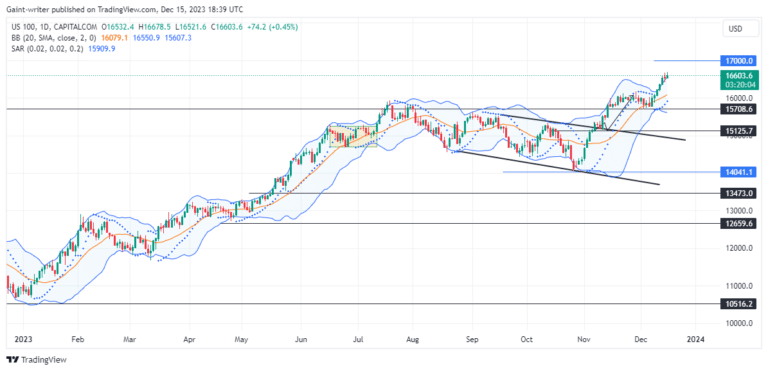This screenshot has height=371, width=768.
Task: Select the yellow highlighted rectangle near July
Action: (353, 136)
